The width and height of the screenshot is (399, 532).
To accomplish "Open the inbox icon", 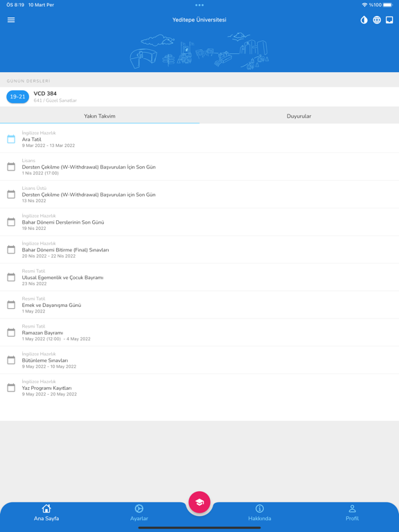I will point(389,20).
